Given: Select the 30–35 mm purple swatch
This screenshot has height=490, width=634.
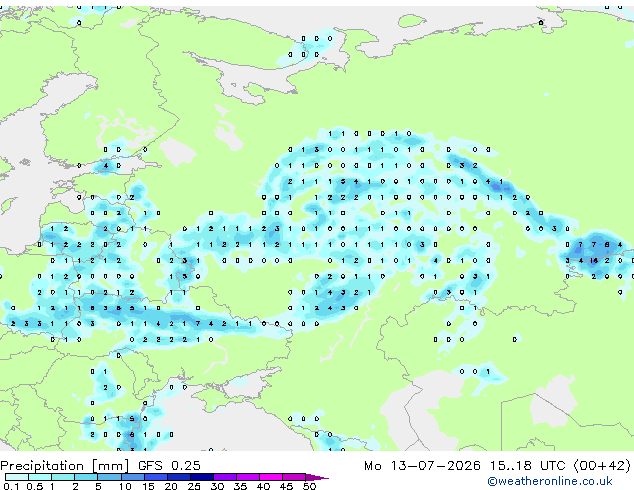Looking at the screenshot, I should pos(224,477).
